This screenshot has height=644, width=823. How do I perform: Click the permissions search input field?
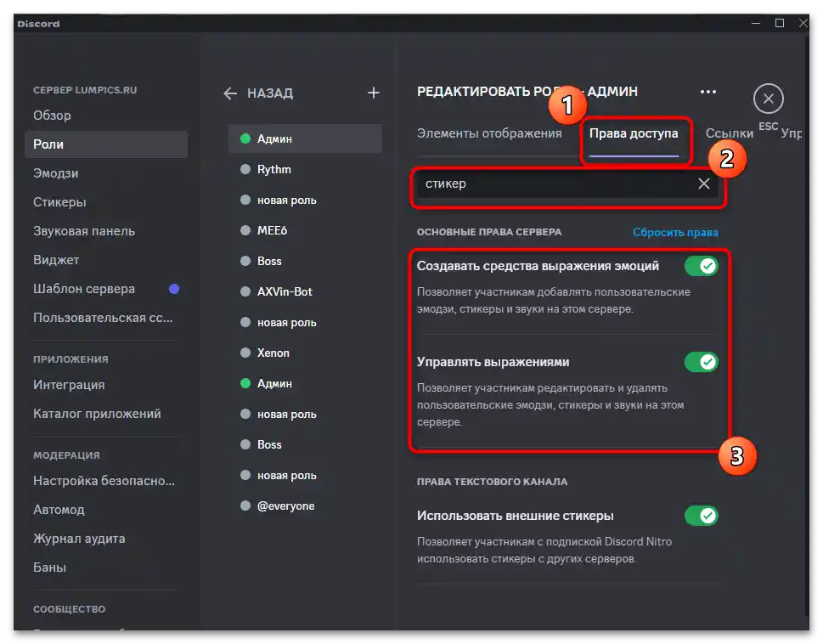pos(552,184)
